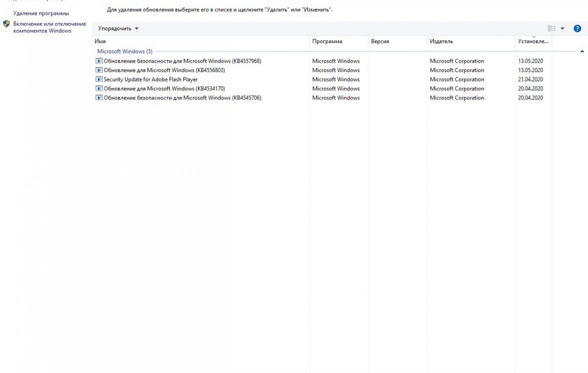Open the help question mark icon

coord(577,28)
